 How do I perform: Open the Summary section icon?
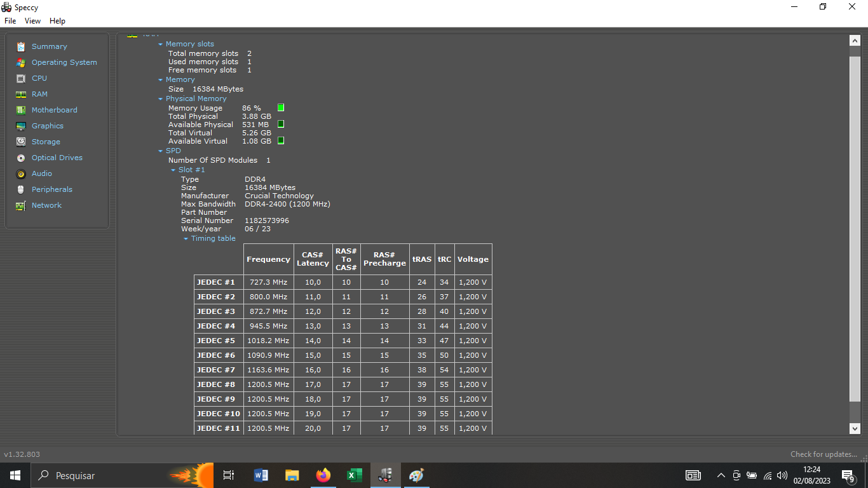click(x=21, y=46)
